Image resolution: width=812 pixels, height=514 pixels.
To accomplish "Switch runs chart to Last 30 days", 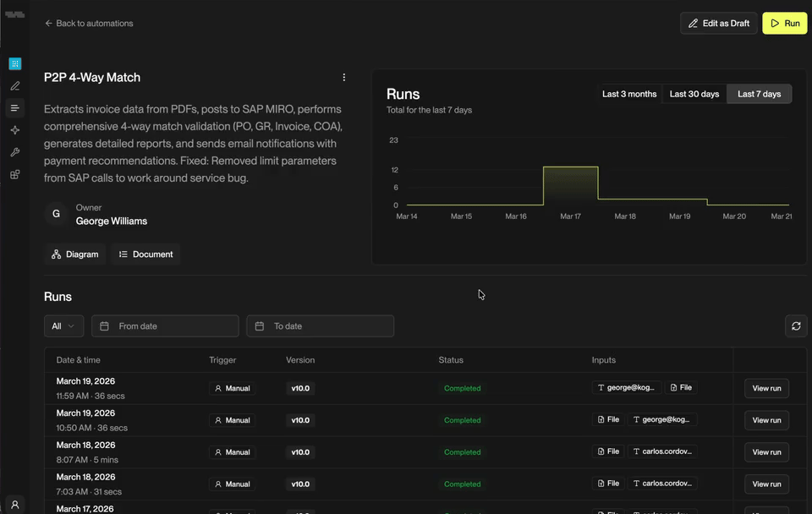I will [x=694, y=94].
